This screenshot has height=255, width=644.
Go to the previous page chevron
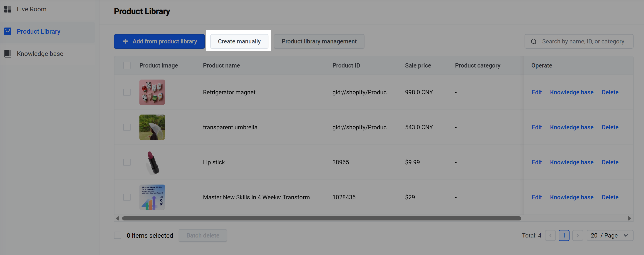[x=550, y=235]
